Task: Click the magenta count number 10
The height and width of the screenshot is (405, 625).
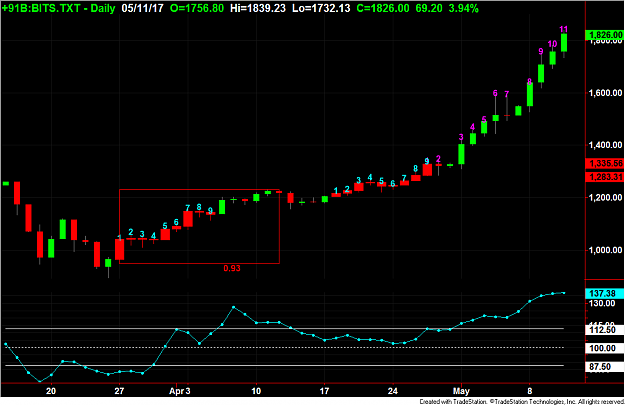Action: click(552, 44)
